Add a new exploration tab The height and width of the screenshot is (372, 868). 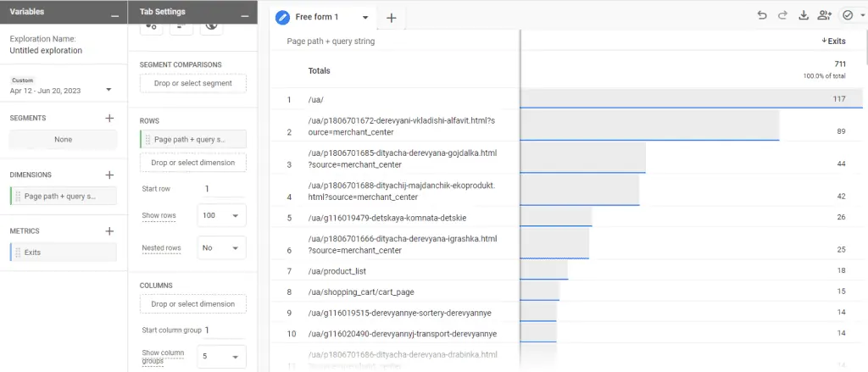click(392, 18)
